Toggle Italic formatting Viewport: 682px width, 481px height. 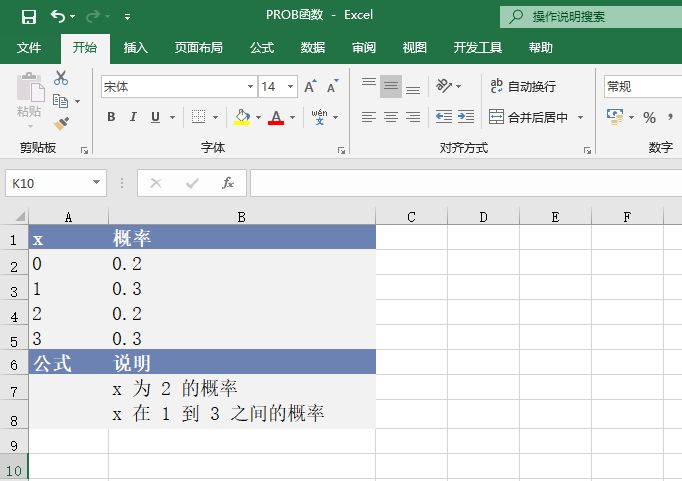pos(133,117)
